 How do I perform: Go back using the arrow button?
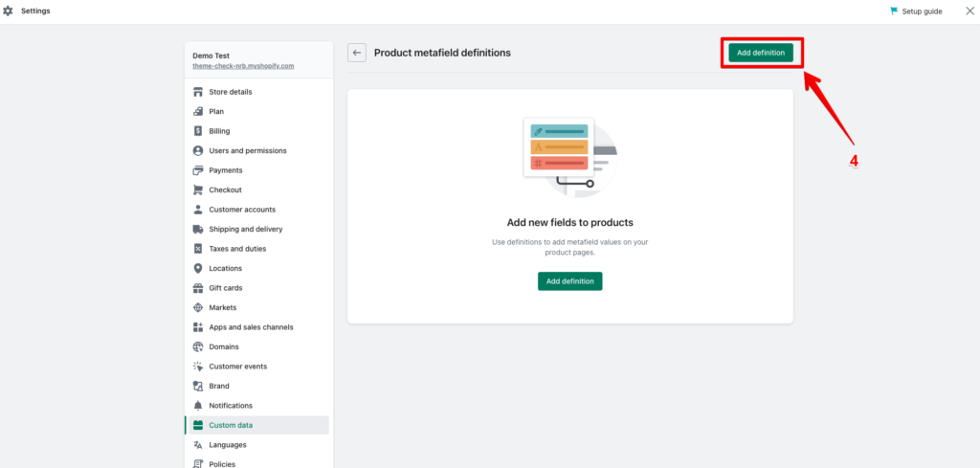point(357,53)
